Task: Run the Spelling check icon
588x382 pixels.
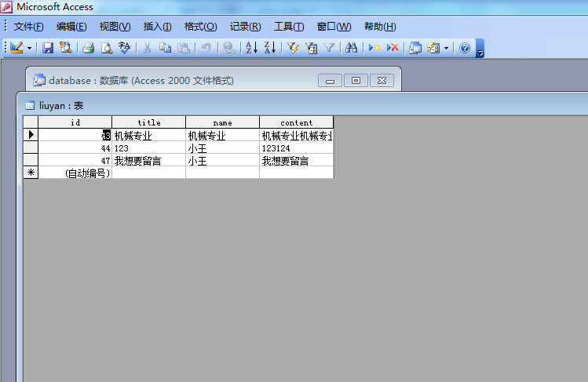Action: 125,48
